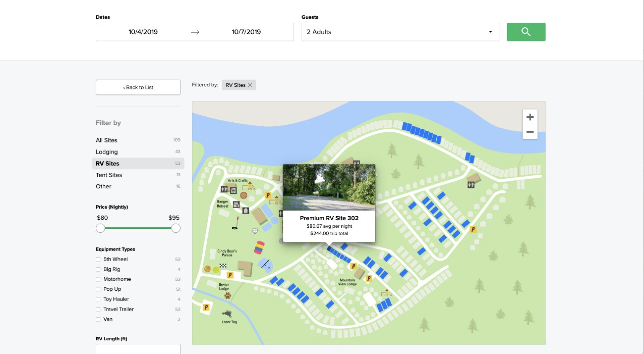Show All Sites in filter list
Screen dimensions: 644x354
pyautogui.click(x=106, y=140)
